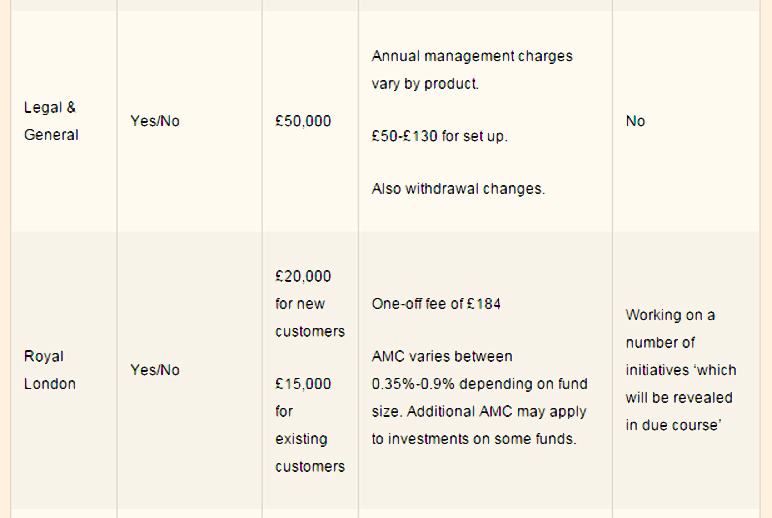This screenshot has height=518, width=772.
Task: Click the AMC varies between 0.35%-0.9% paragraph
Action: click(480, 397)
